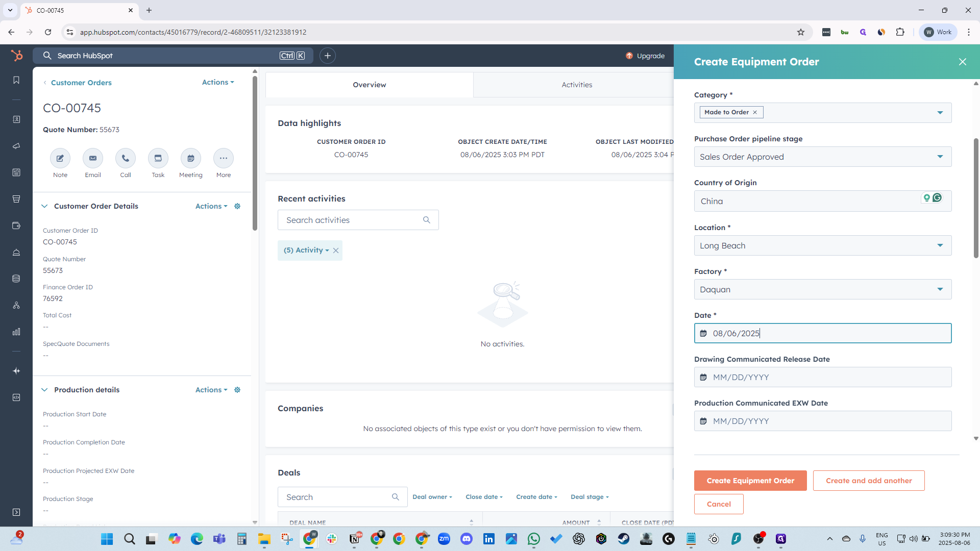Click the Drawing Communicated Release Date field
This screenshot has height=551, width=980.
click(822, 377)
